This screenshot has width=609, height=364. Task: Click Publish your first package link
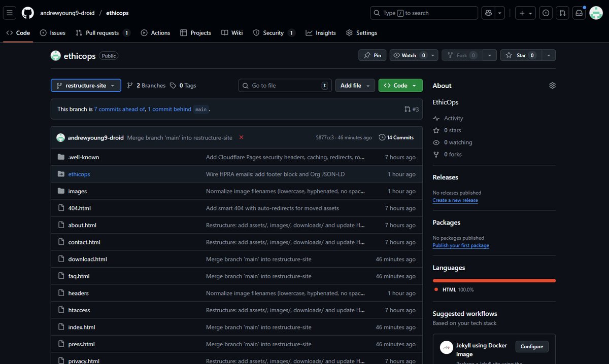click(x=461, y=245)
